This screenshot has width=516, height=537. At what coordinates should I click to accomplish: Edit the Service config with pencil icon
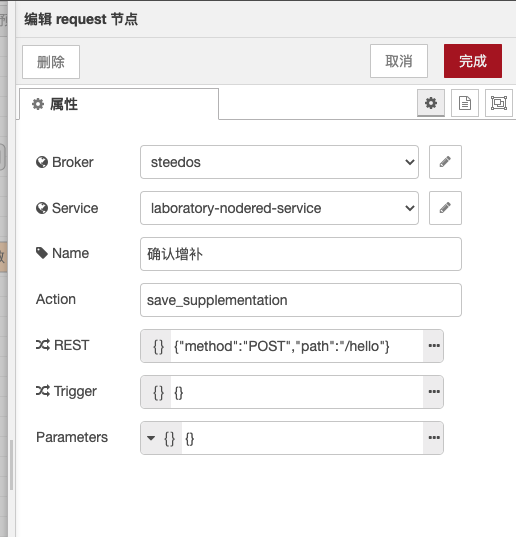tap(445, 208)
